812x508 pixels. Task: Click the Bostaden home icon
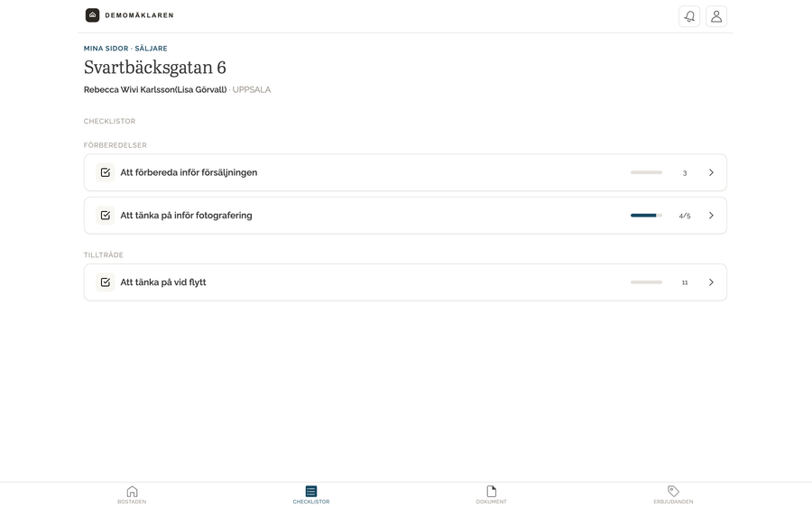(x=132, y=491)
